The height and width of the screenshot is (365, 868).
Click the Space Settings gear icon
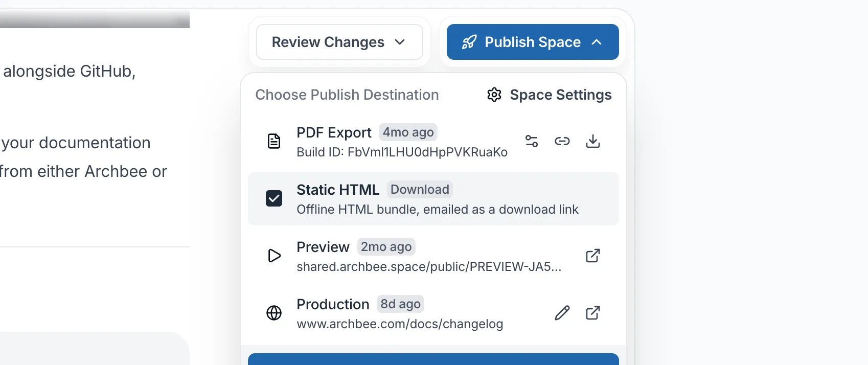coord(494,95)
